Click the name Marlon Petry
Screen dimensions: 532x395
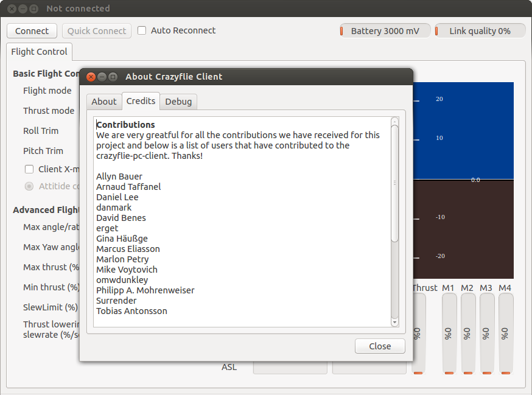point(122,259)
